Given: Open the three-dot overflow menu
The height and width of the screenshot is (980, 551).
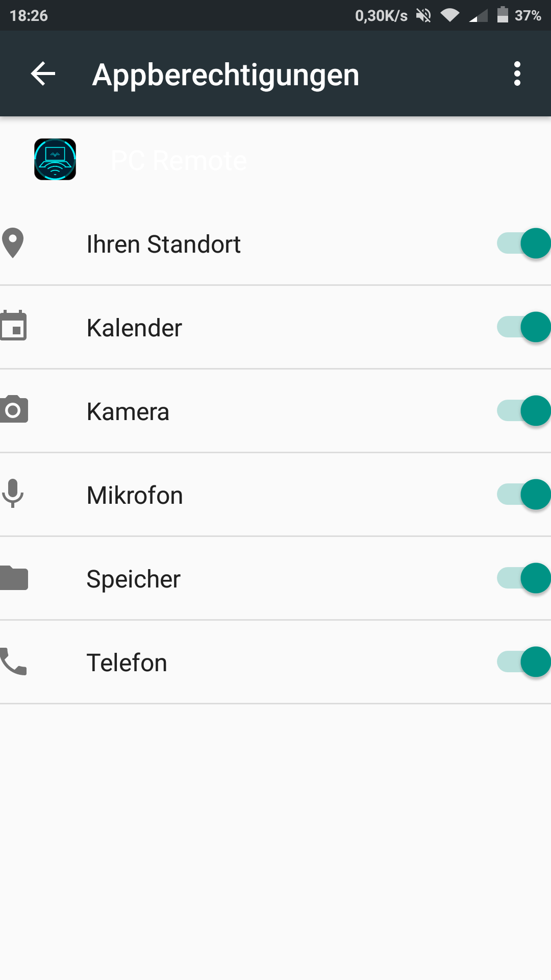Looking at the screenshot, I should pyautogui.click(x=517, y=74).
